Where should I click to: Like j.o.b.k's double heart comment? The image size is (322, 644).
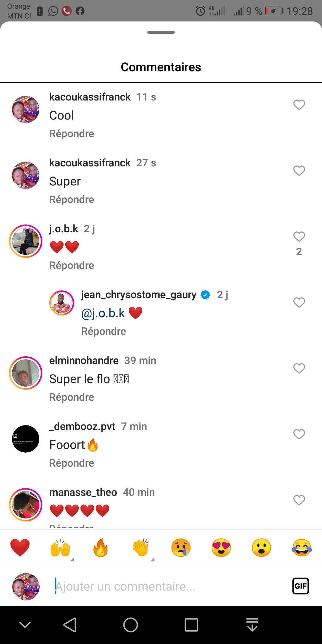point(299,237)
